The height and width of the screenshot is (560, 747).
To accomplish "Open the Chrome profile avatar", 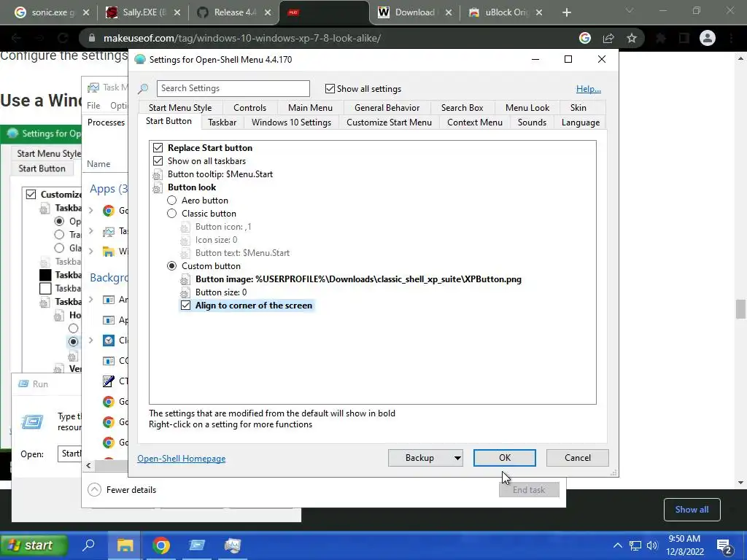I will [708, 38].
